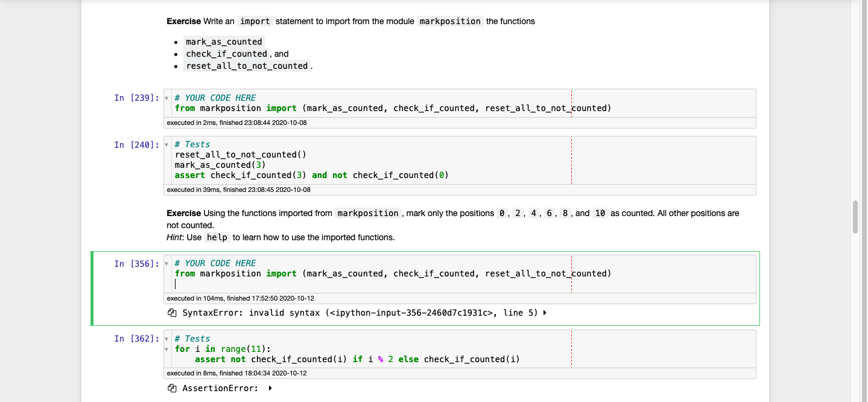Screen dimensions: 868x402
Task: Click the execution time bar under cell In [356]
Action: coord(362,298)
